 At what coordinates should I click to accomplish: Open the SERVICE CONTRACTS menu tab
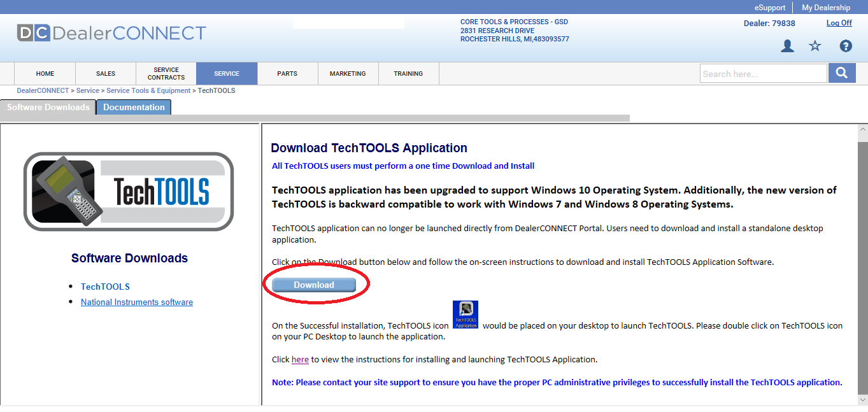[166, 73]
